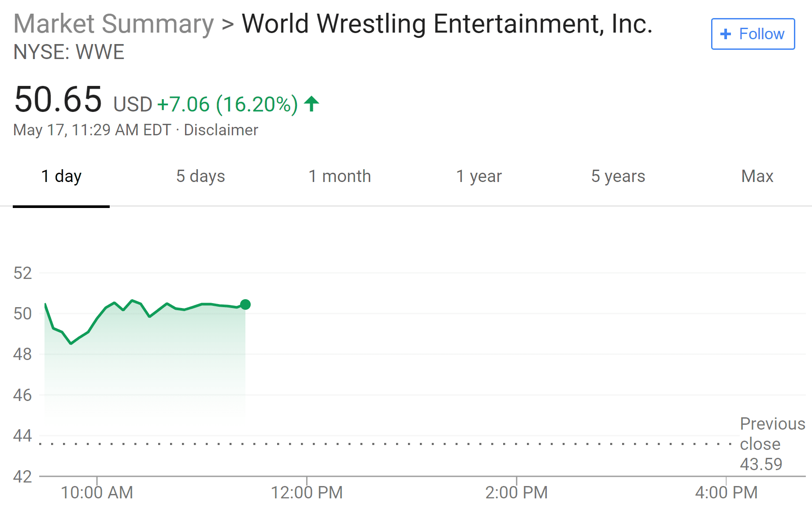Show the 1 month chart range
The image size is (812, 516).
click(340, 176)
